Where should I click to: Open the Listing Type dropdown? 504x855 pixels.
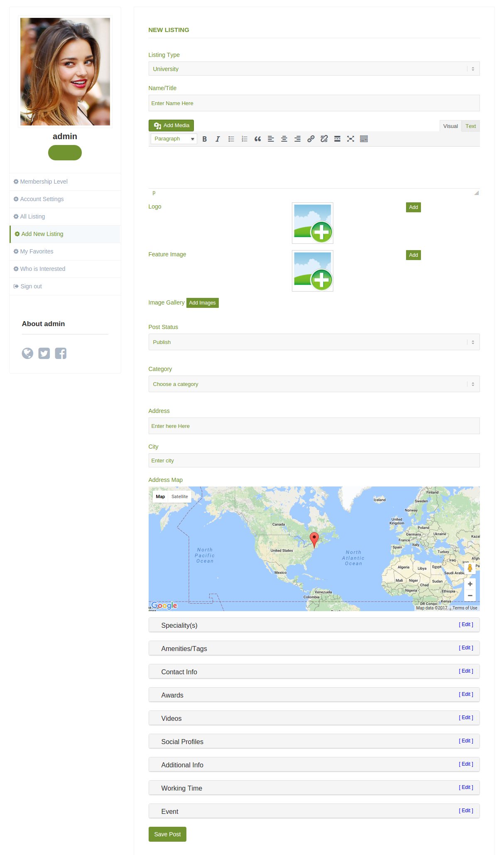pos(314,69)
